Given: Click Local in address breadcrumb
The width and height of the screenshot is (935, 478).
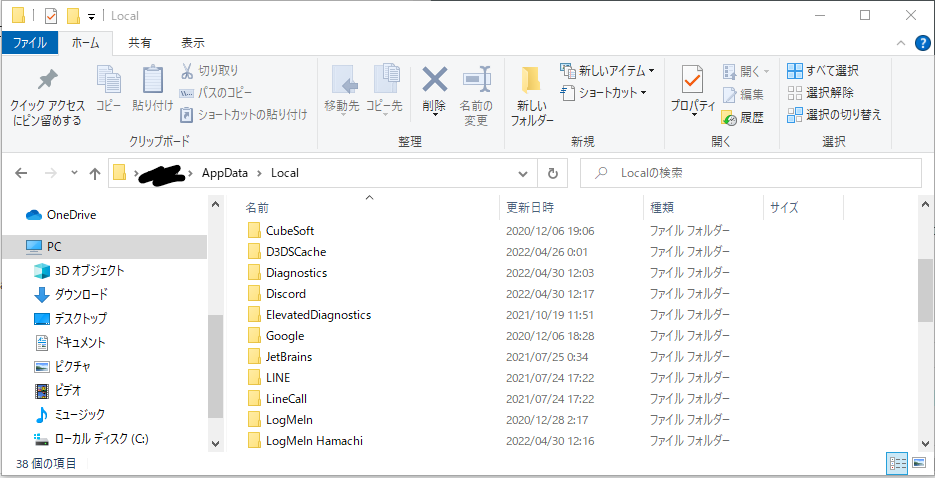Looking at the screenshot, I should click(284, 173).
